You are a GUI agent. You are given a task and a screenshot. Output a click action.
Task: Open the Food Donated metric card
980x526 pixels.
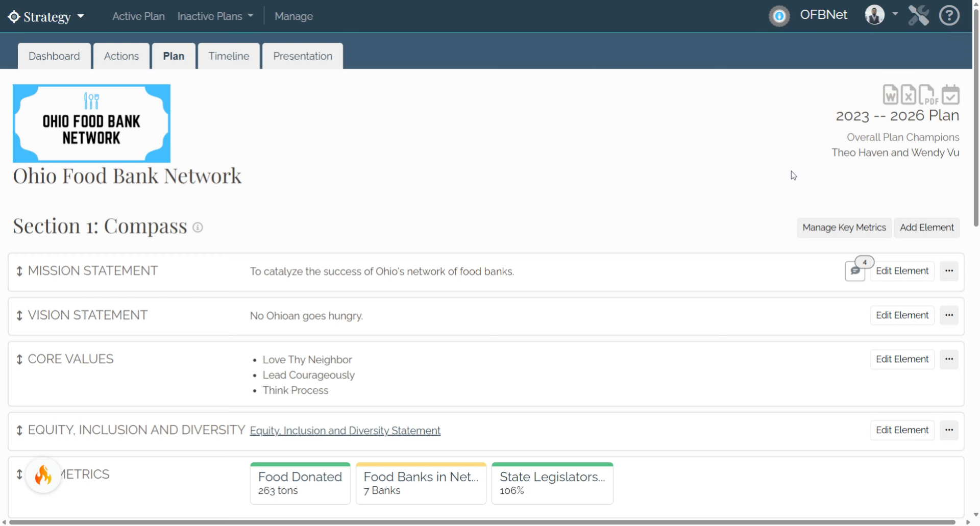tap(300, 483)
